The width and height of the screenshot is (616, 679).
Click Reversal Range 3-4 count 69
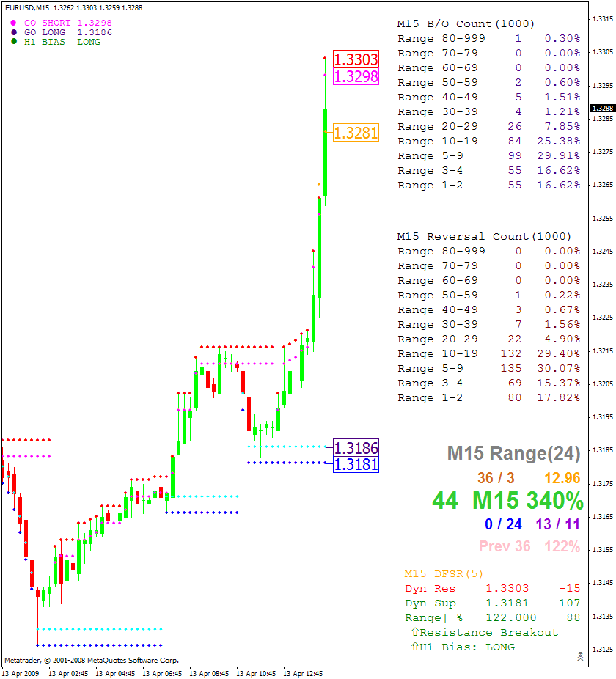click(515, 383)
